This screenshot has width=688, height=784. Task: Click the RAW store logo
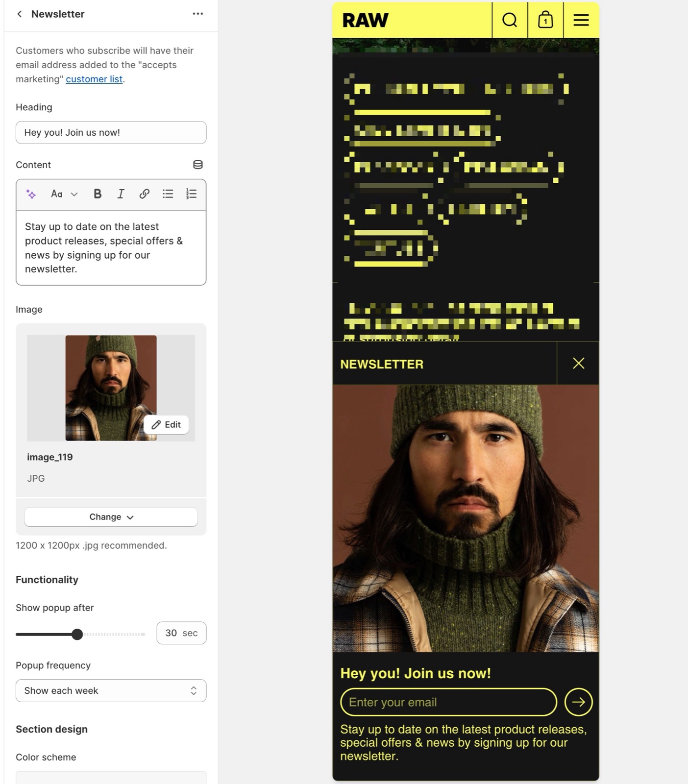[365, 21]
